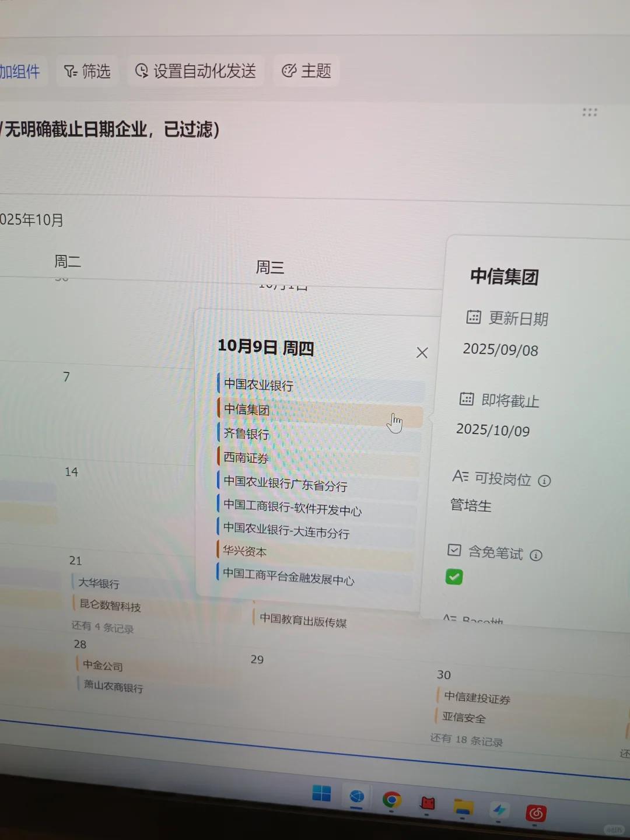630x840 pixels.
Task: Select the date cell numbered 7
Action: 66,377
